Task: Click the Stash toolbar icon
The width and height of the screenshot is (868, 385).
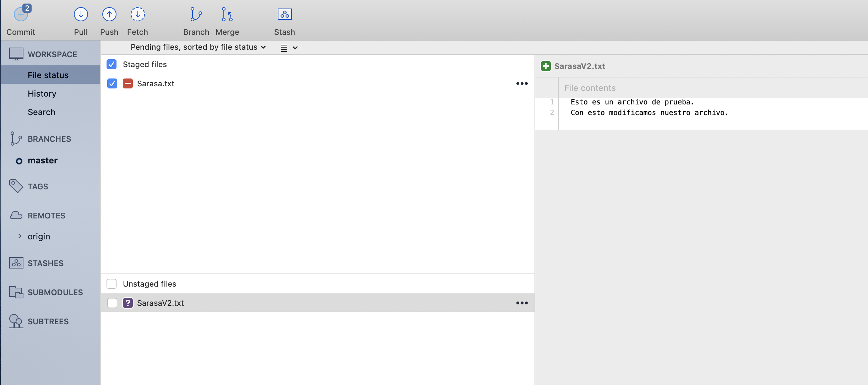Action: 284,15
